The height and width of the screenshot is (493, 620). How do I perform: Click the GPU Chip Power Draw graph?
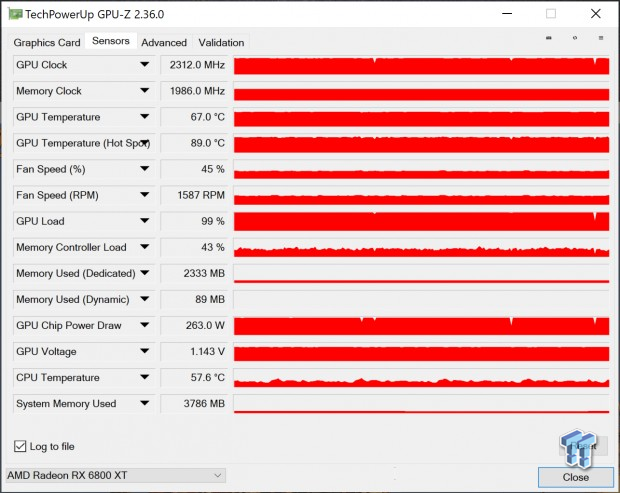(x=422, y=326)
